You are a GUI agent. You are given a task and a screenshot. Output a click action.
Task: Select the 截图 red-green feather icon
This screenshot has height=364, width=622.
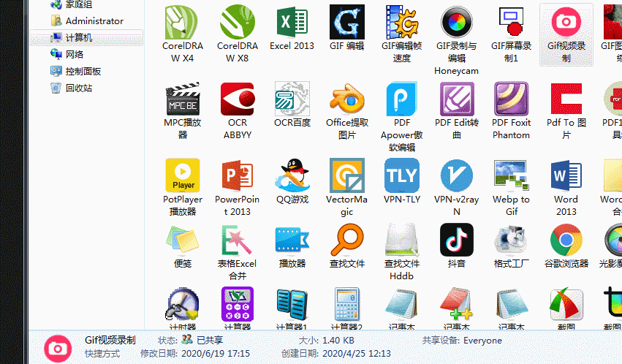[566, 305]
